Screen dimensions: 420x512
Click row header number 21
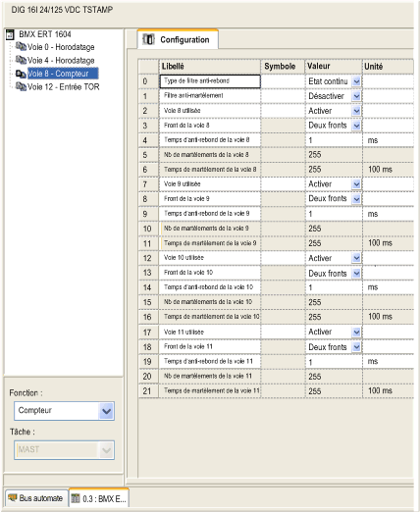click(x=148, y=391)
